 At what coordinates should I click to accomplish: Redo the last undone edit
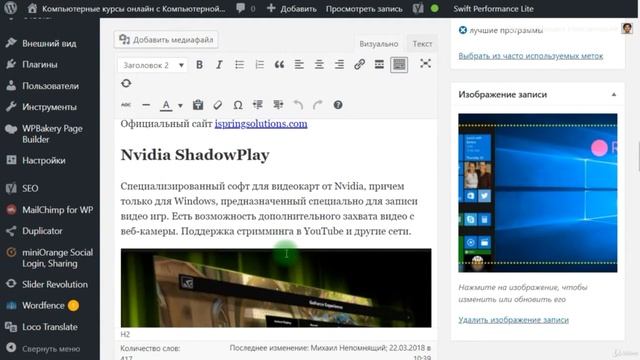318,105
